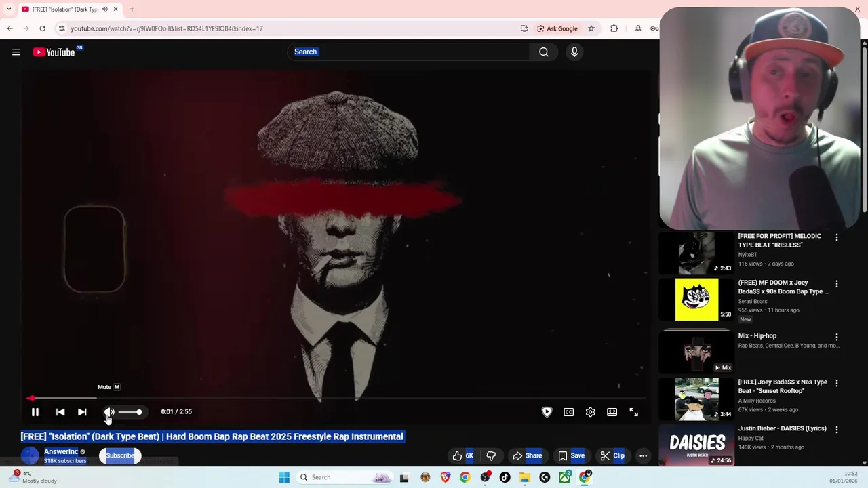Image resolution: width=868 pixels, height=488 pixels.
Task: Open more actions ellipsis under video
Action: (643, 456)
